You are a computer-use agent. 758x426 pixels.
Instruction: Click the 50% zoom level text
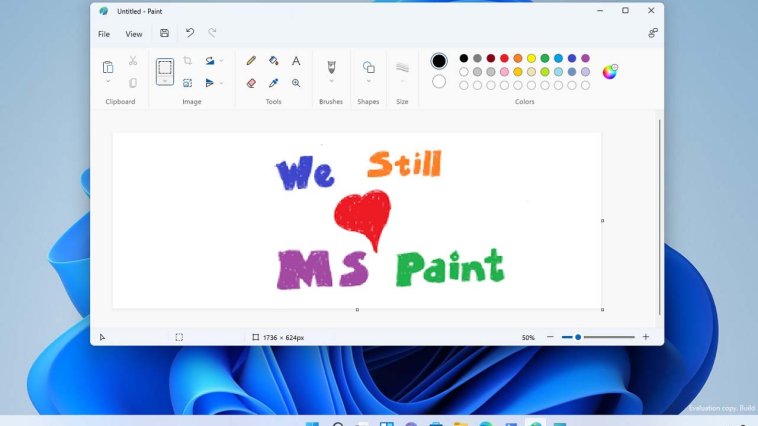(528, 338)
